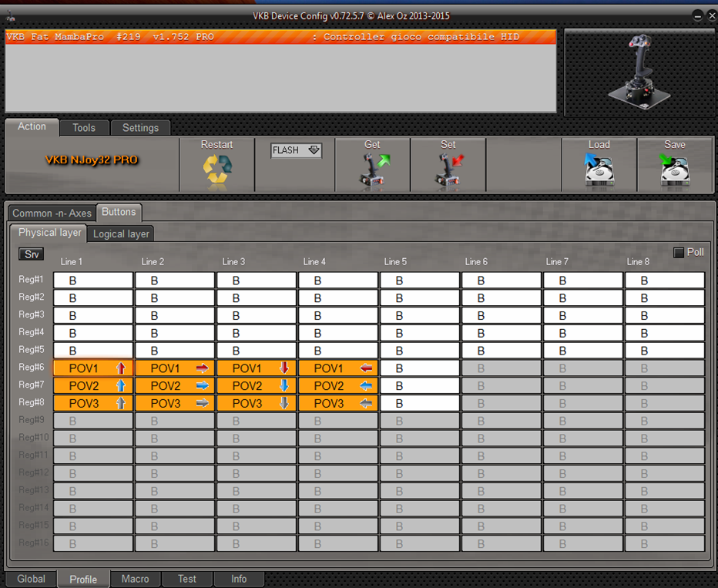Click the Line 5 column header
Screen dimensions: 718x588
[395, 261]
